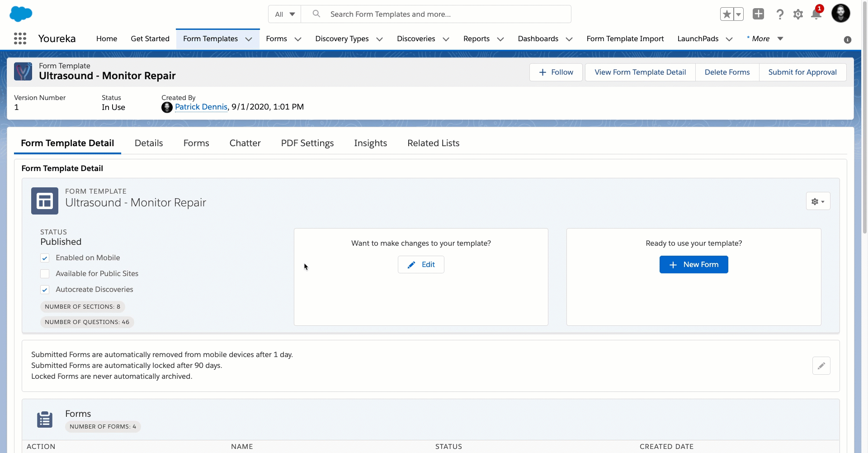The height and width of the screenshot is (453, 868).
Task: Switch to the Insights tab
Action: (x=370, y=143)
